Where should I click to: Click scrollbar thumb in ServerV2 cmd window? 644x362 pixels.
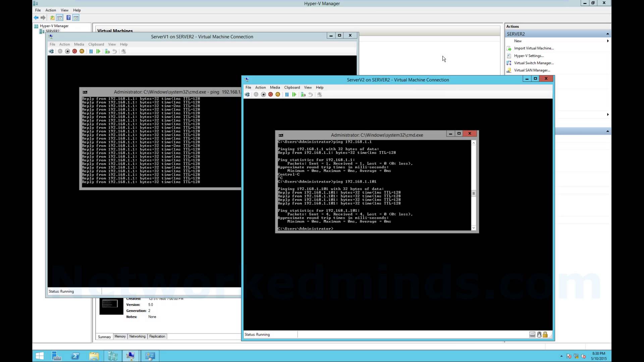(x=474, y=193)
